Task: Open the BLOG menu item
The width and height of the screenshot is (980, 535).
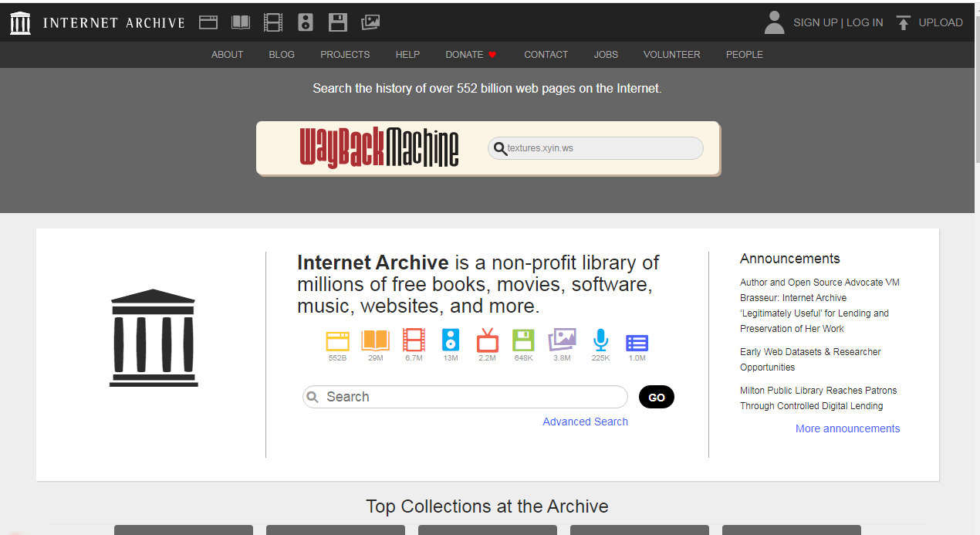Action: (x=282, y=55)
